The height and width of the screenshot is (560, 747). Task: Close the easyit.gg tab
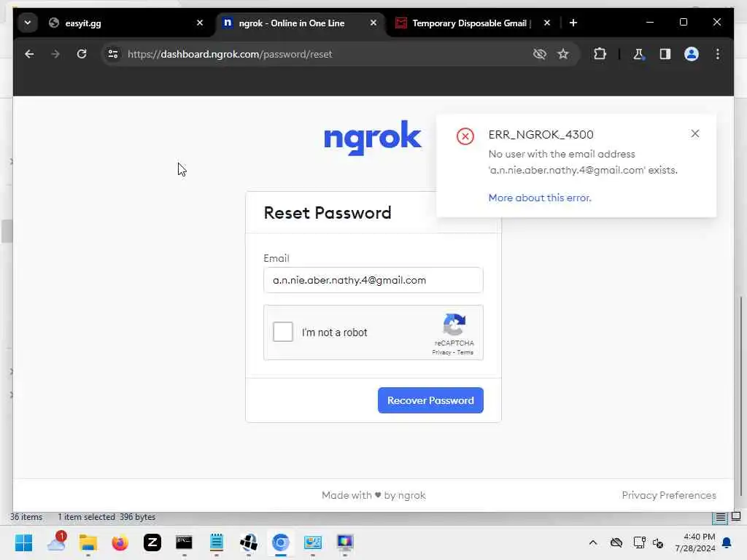(x=200, y=23)
